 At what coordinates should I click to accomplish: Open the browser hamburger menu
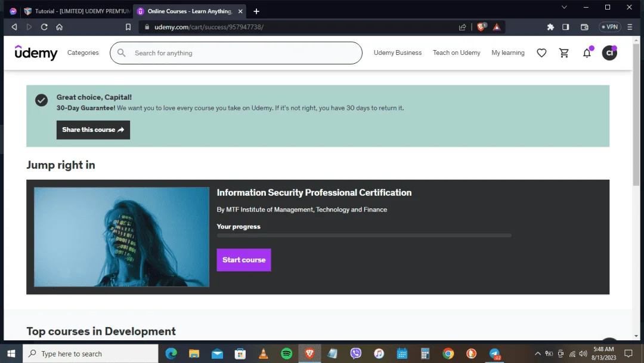tap(630, 27)
